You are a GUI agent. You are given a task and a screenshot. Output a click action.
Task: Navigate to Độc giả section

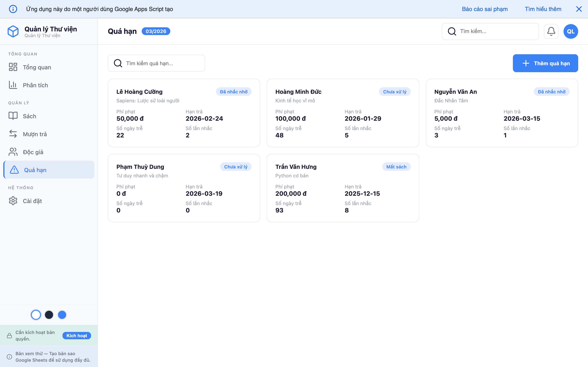[x=33, y=152]
